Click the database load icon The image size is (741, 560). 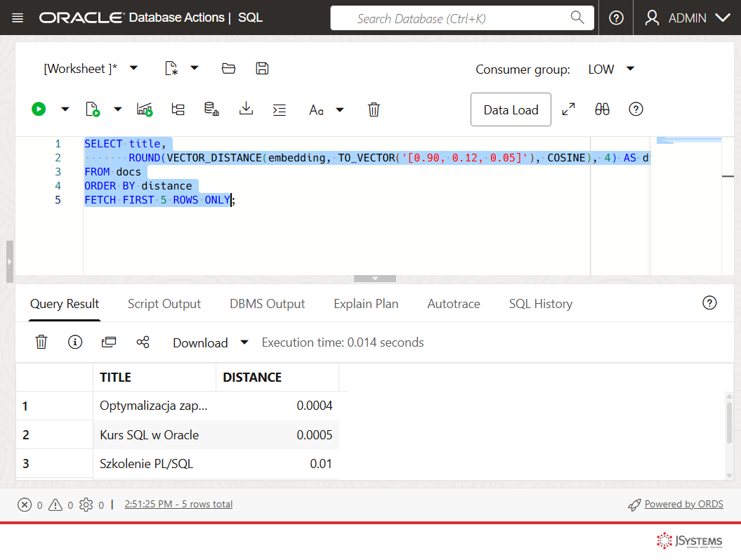point(211,109)
